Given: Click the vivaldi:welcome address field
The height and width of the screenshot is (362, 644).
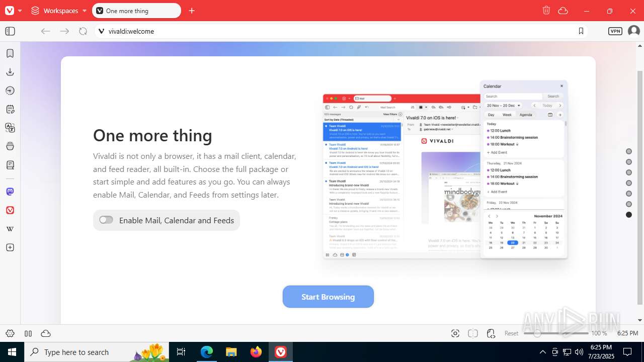Looking at the screenshot, I should 342,31.
